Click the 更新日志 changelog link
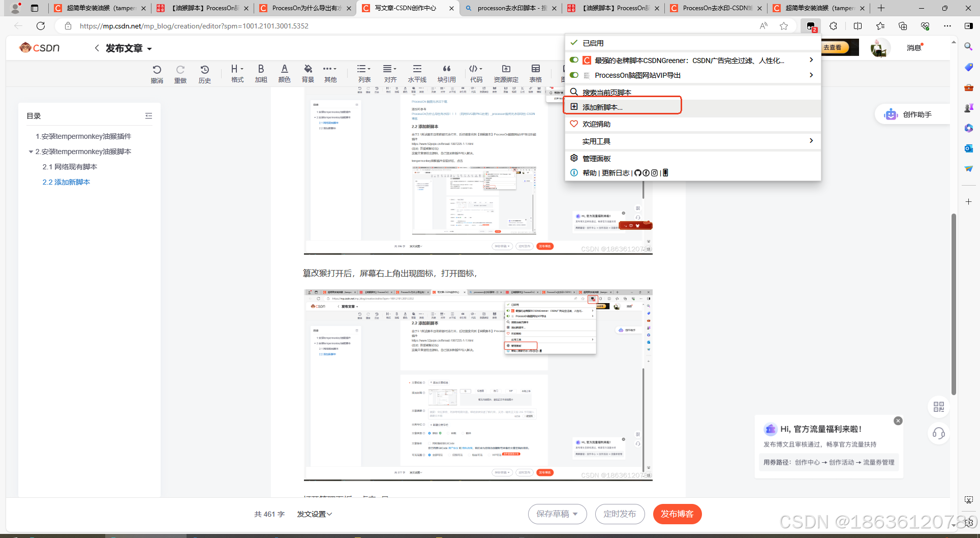 point(616,173)
